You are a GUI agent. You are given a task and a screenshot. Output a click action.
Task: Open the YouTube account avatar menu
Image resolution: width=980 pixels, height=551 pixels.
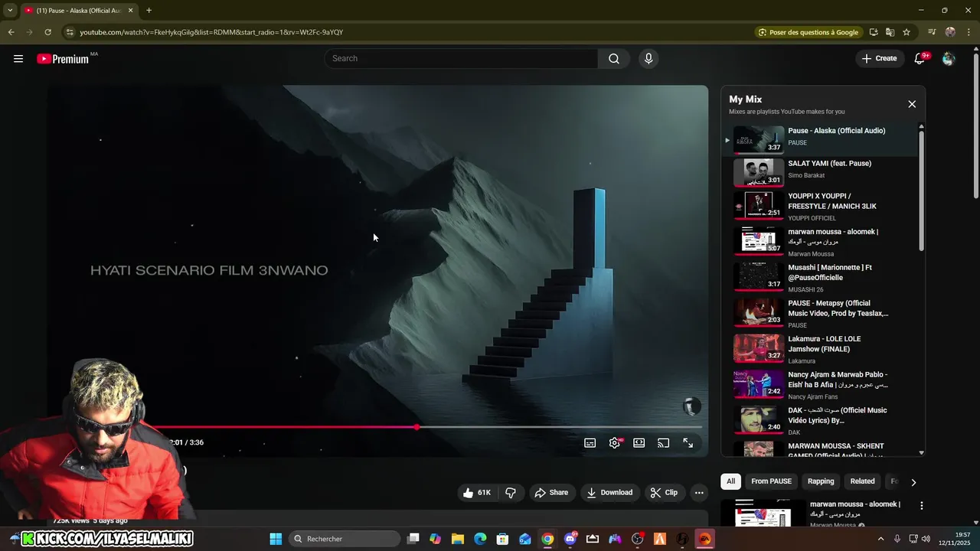949,58
